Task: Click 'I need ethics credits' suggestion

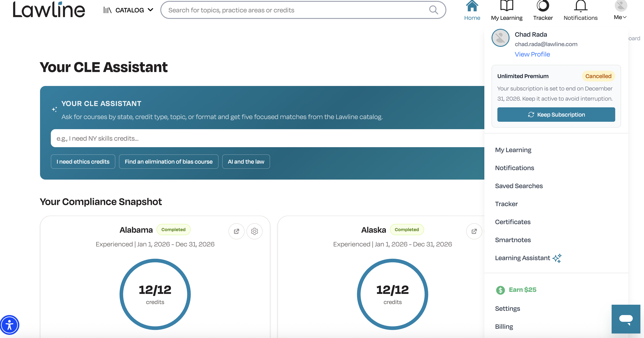Action: (83, 162)
